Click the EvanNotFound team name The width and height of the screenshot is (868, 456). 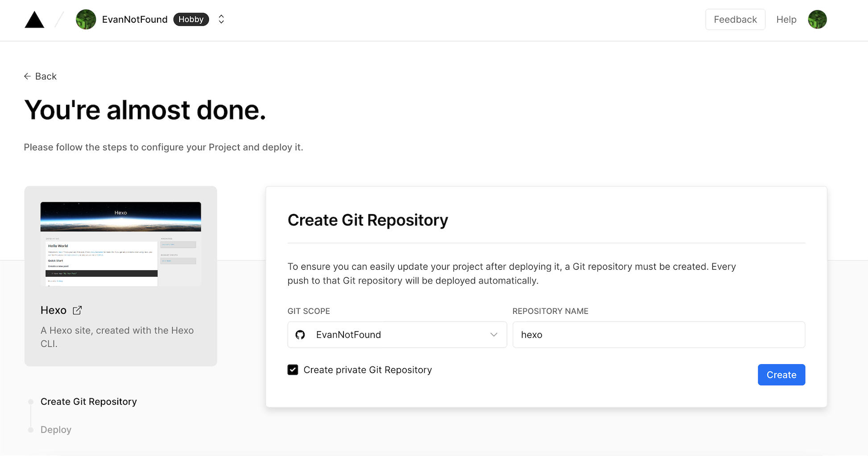pyautogui.click(x=135, y=20)
